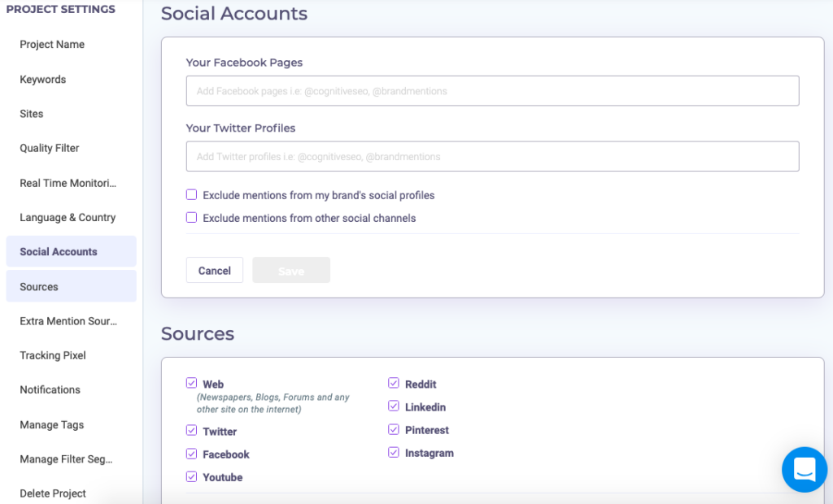The height and width of the screenshot is (504, 833).
Task: Uncheck the Facebook source
Action: pos(192,453)
